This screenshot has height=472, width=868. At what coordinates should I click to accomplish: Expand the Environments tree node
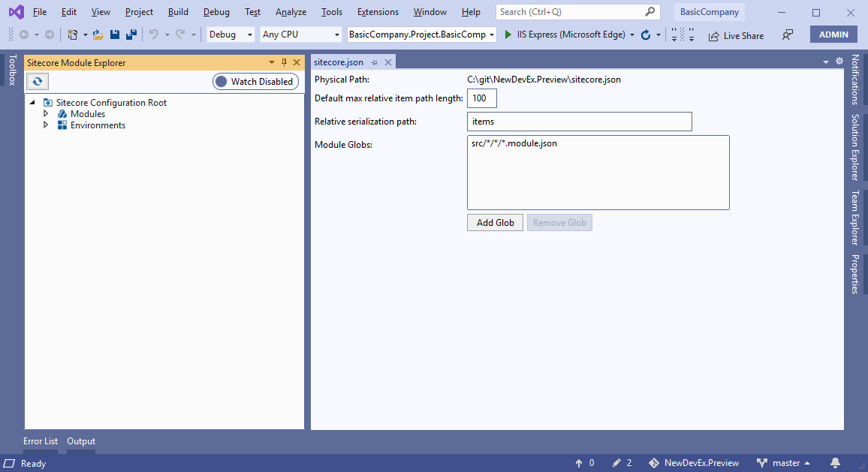(46, 125)
